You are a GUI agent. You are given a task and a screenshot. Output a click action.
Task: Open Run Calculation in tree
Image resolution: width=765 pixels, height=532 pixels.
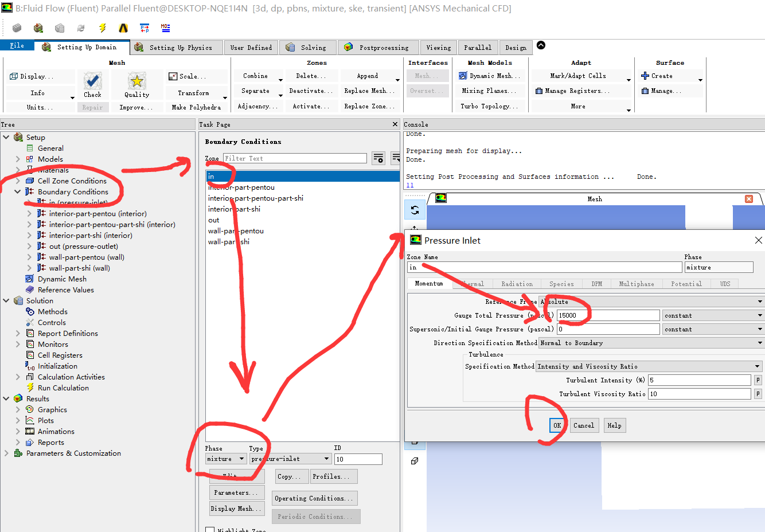pyautogui.click(x=63, y=388)
